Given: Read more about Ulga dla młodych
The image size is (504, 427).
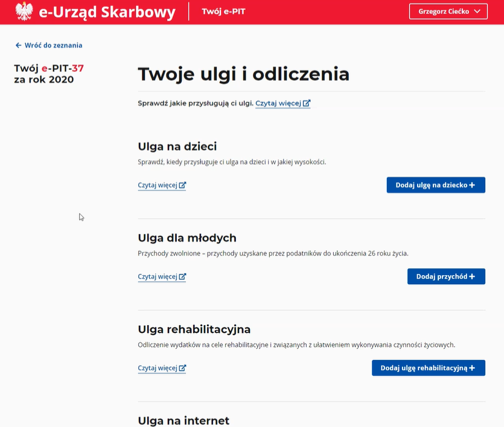Looking at the screenshot, I should point(158,277).
